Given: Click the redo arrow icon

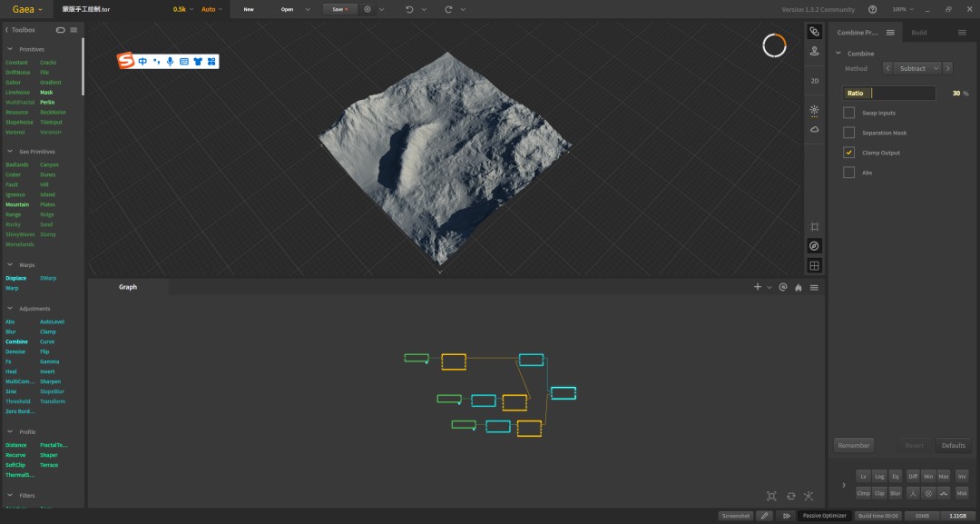Looking at the screenshot, I should pyautogui.click(x=448, y=9).
